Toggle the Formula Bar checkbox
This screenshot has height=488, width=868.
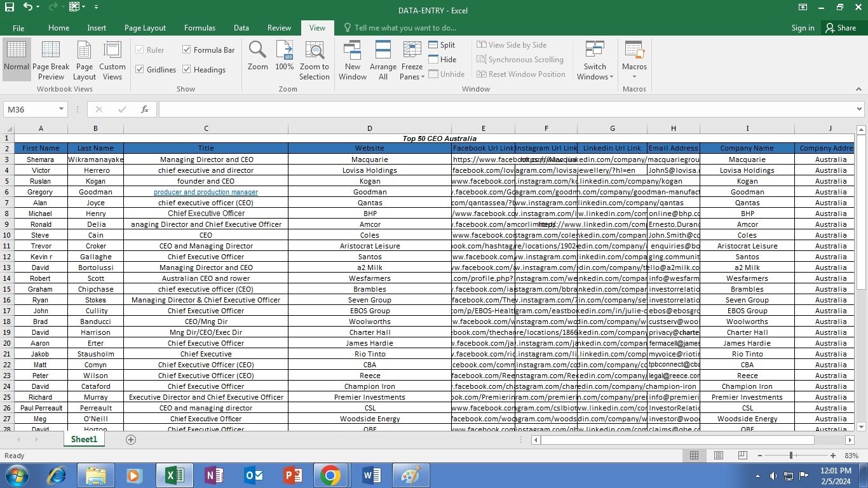187,50
